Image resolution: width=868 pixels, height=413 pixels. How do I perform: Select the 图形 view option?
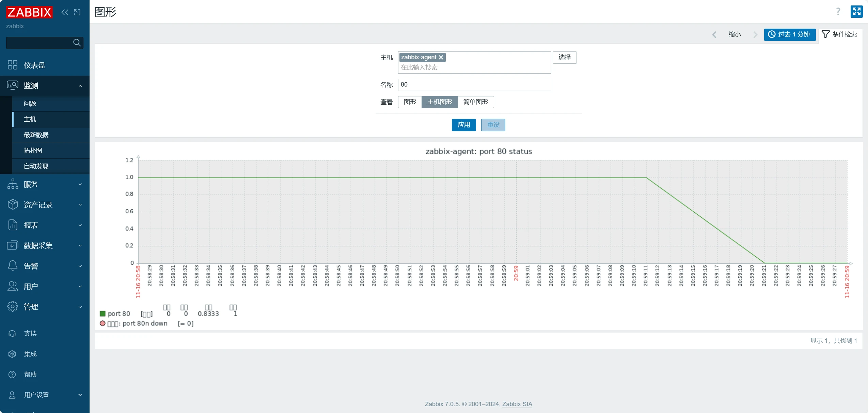[410, 102]
